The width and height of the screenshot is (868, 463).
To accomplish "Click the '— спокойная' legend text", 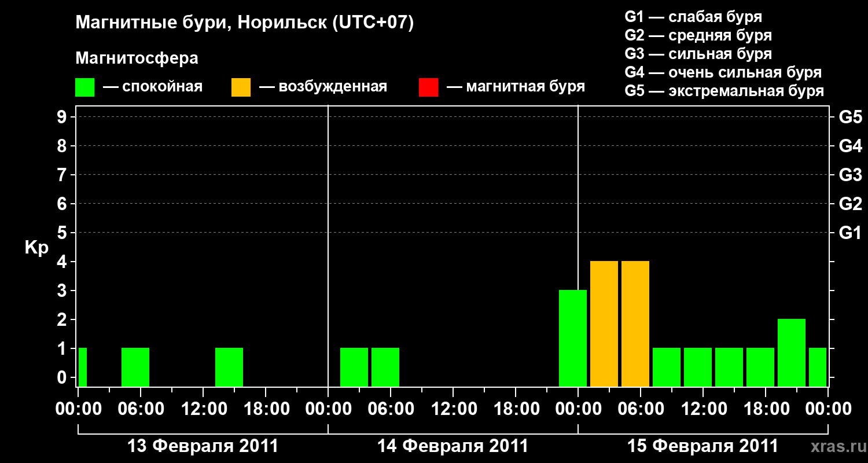I will point(153,87).
